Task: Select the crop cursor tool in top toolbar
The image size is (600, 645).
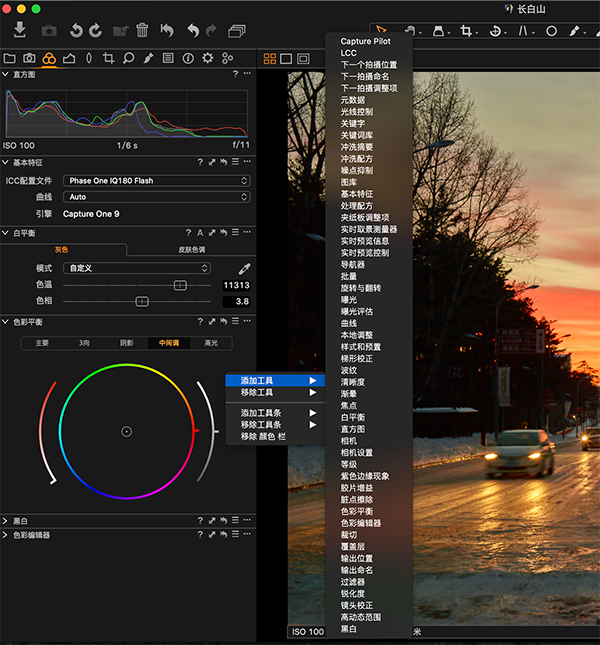Action: 466,32
